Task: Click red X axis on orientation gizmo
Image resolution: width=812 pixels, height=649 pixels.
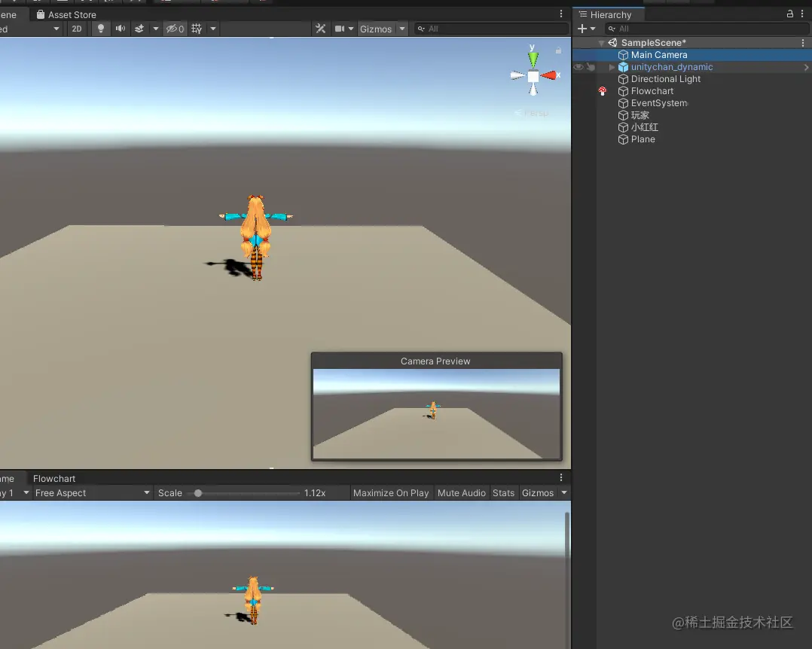Action: tap(549, 75)
